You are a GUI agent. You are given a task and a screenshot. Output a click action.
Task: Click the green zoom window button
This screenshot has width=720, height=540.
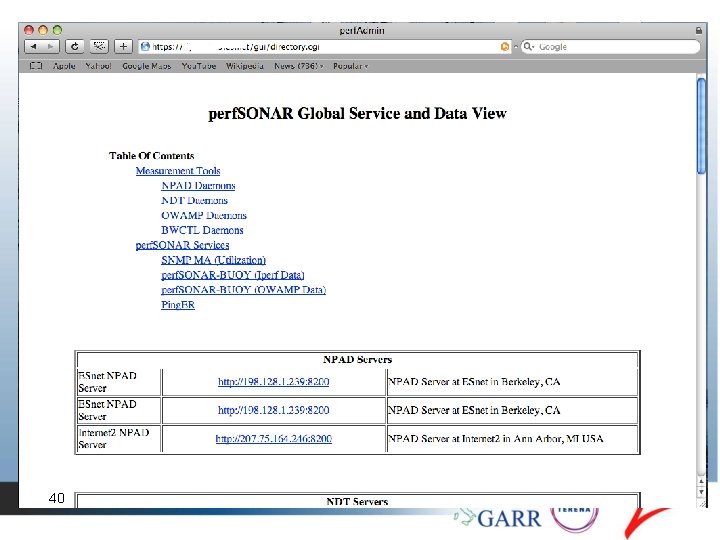tap(57, 30)
